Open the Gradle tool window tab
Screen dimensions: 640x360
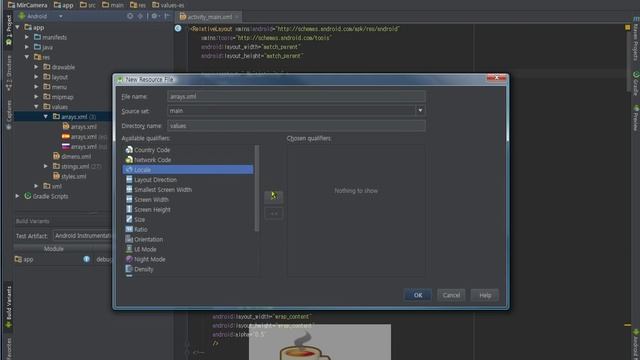click(x=636, y=83)
